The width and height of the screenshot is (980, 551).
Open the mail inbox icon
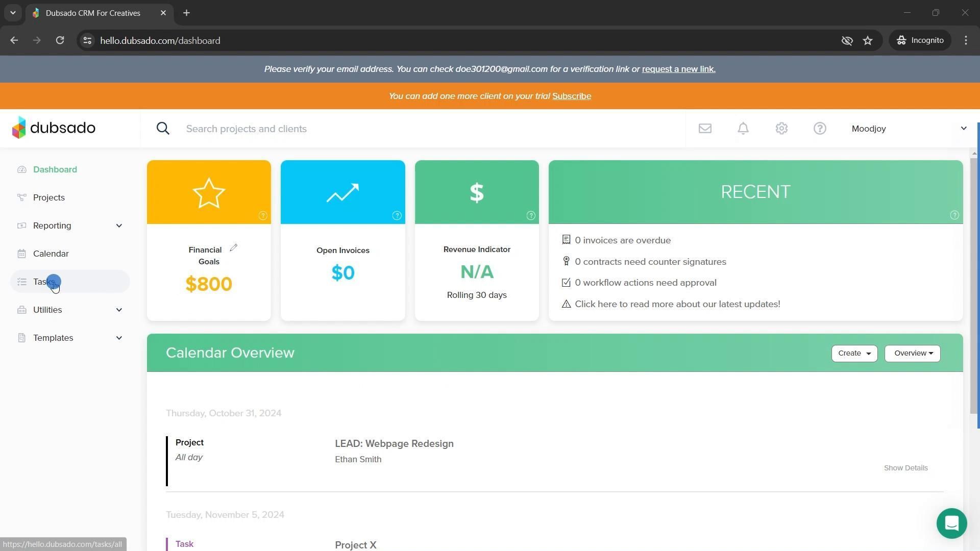[x=705, y=129]
